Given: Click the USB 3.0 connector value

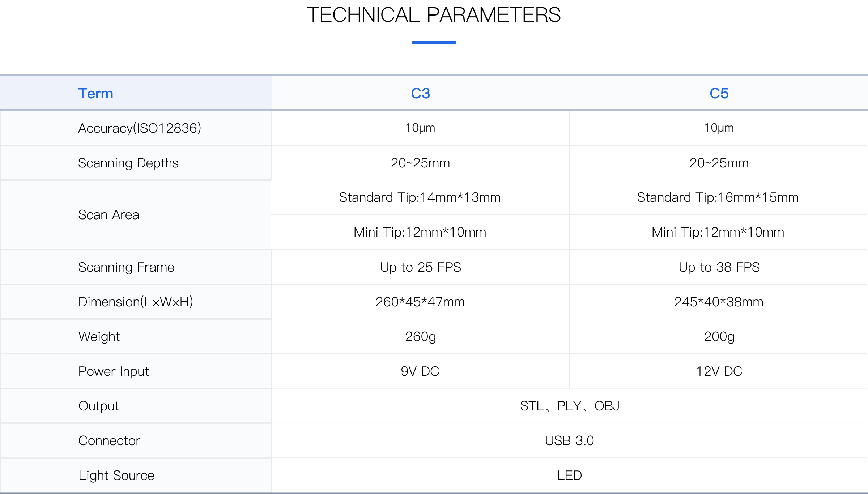Looking at the screenshot, I should coord(569,441).
